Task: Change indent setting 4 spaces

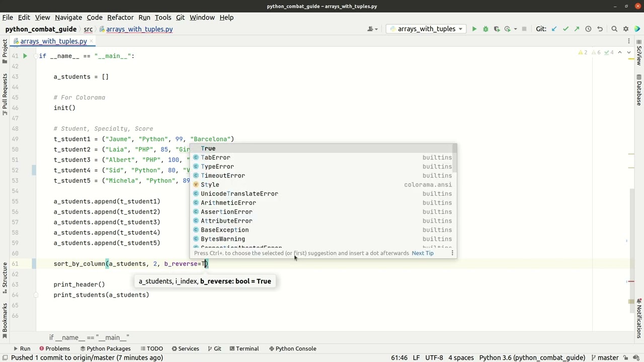Action: (x=461, y=357)
